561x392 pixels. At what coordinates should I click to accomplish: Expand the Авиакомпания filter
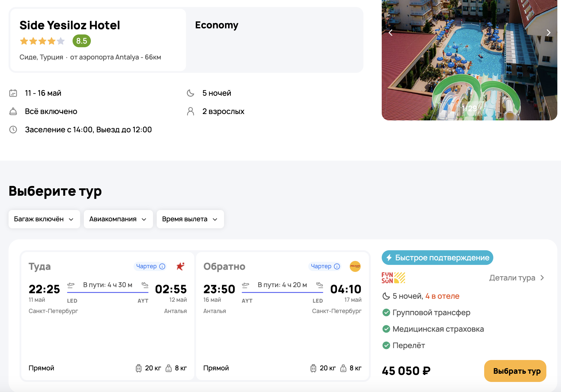(x=118, y=219)
